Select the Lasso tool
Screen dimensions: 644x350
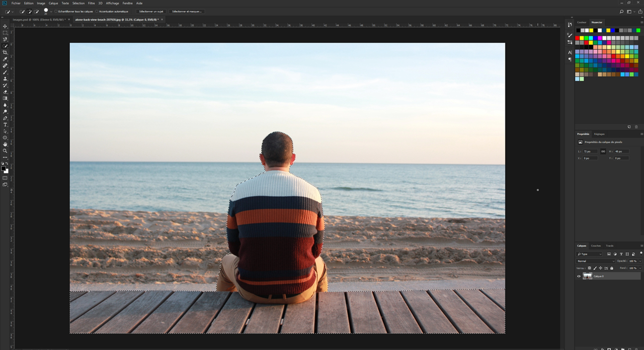pyautogui.click(x=5, y=39)
